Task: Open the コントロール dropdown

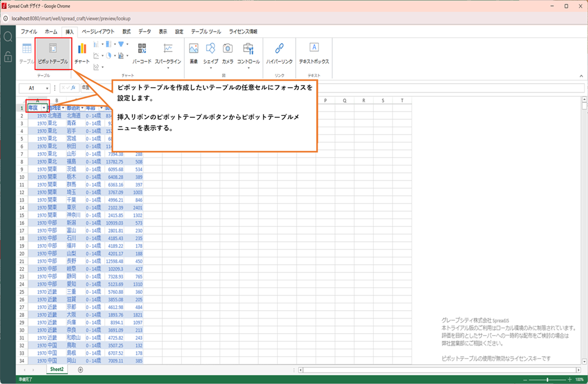Action: tap(248, 68)
